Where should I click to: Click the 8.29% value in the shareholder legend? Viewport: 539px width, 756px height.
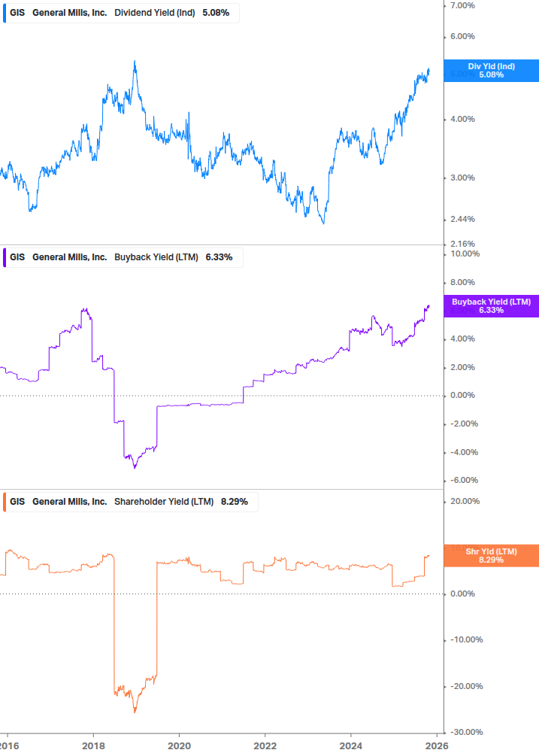[x=235, y=502]
